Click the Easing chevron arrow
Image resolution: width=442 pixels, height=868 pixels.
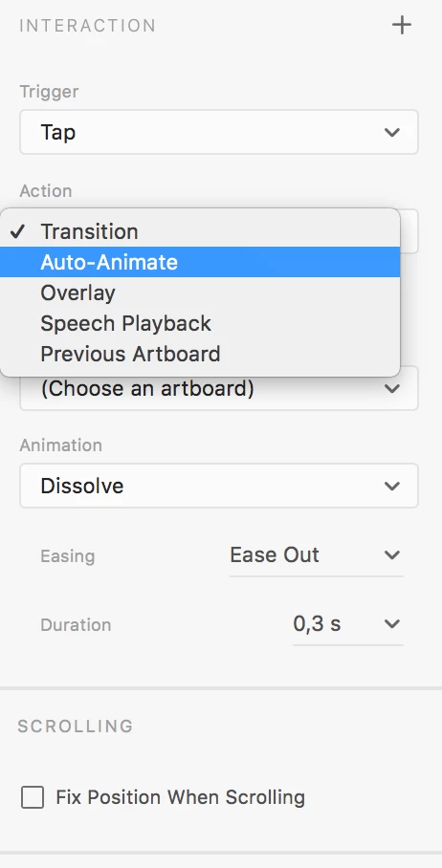[x=392, y=555]
